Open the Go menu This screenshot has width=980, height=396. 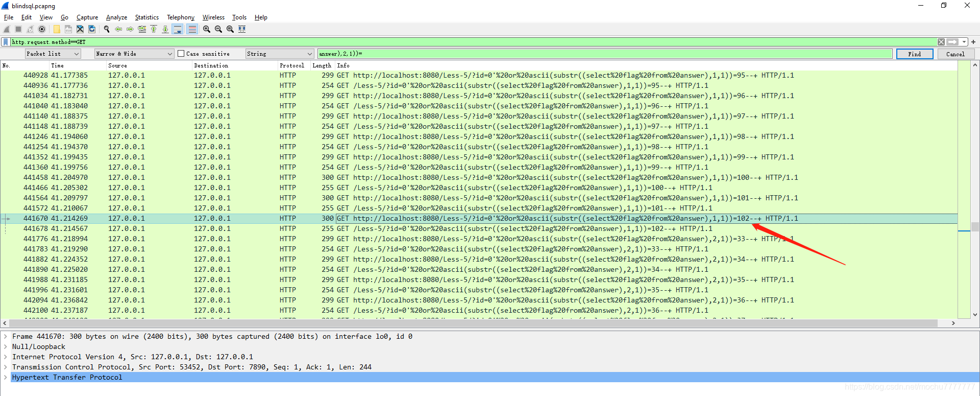tap(64, 17)
